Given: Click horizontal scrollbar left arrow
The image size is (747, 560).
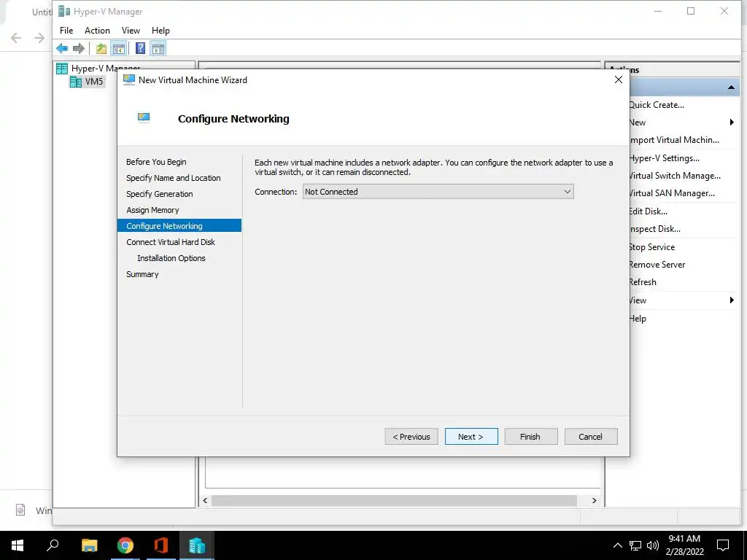Looking at the screenshot, I should [205, 500].
